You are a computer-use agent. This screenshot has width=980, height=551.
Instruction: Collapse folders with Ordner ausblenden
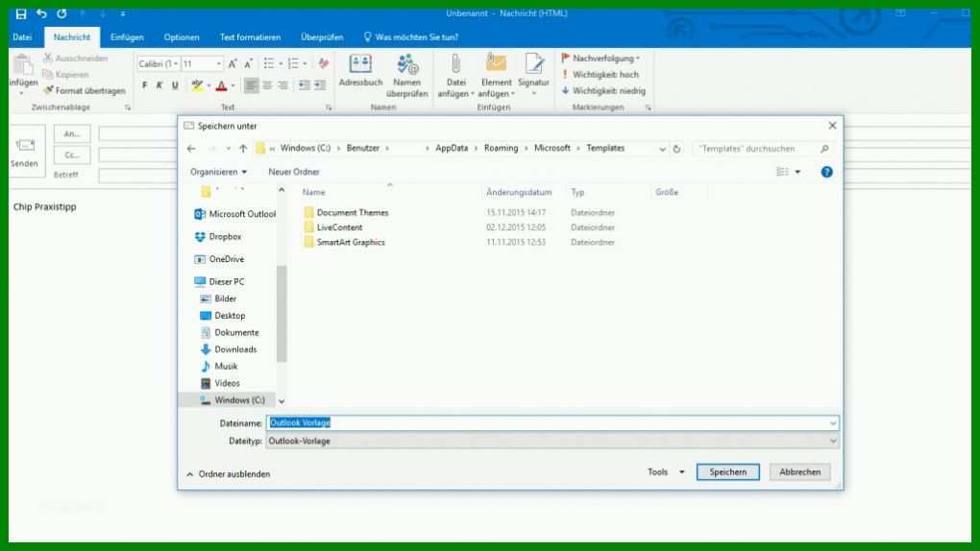228,474
